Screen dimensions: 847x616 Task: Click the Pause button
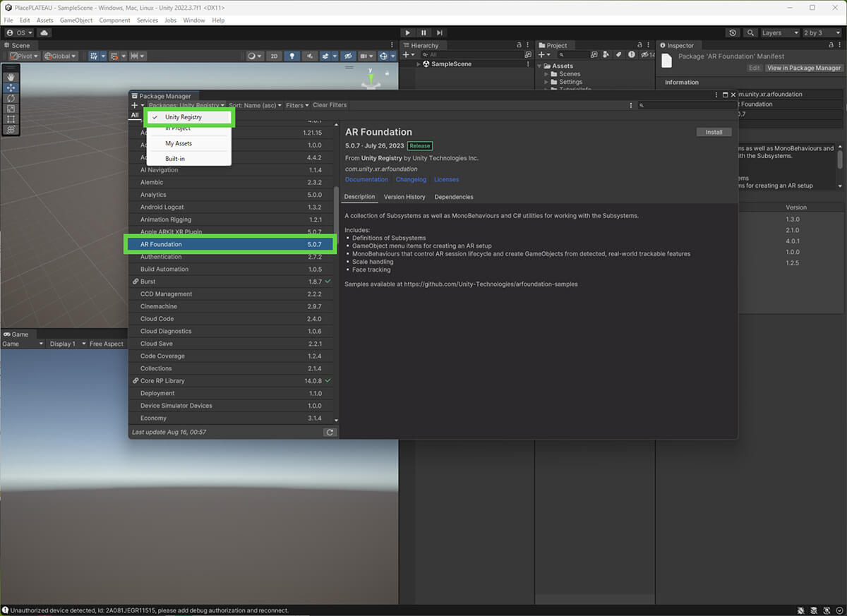click(423, 32)
